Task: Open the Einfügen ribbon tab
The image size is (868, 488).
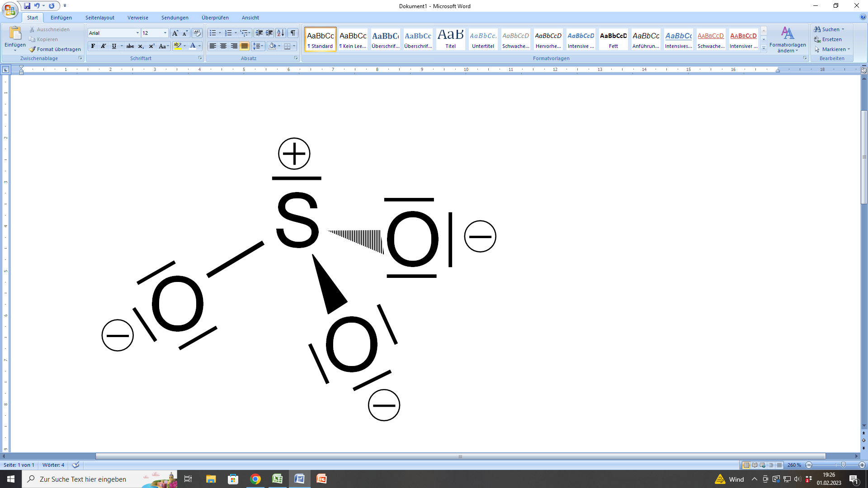Action: pos(61,18)
